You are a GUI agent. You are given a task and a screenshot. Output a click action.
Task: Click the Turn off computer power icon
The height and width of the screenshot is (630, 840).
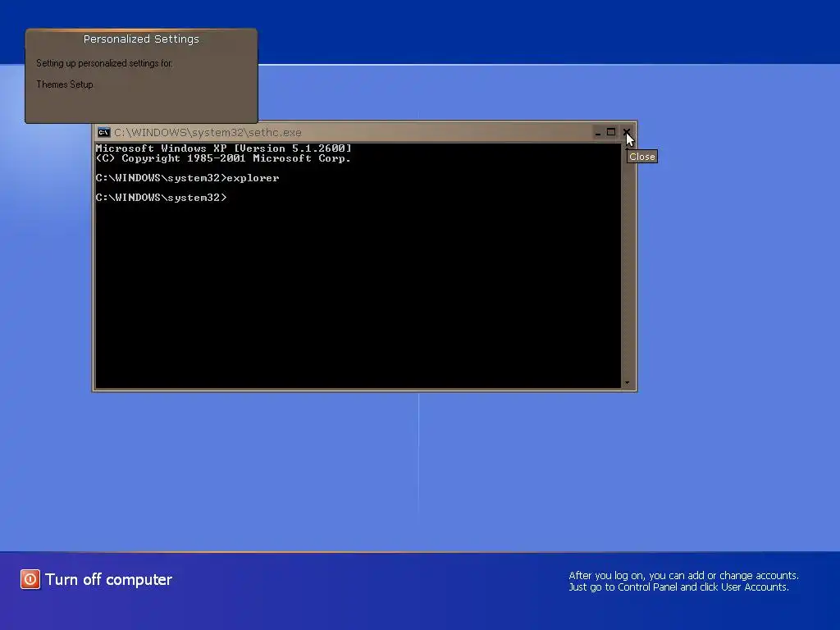coord(30,579)
